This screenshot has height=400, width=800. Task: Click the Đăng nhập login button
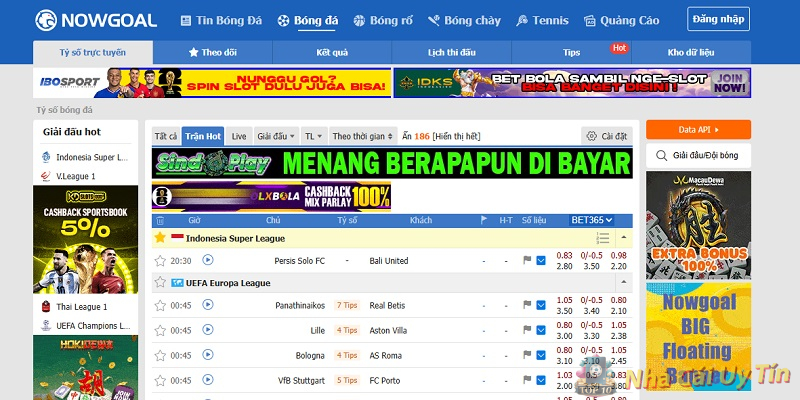point(717,19)
